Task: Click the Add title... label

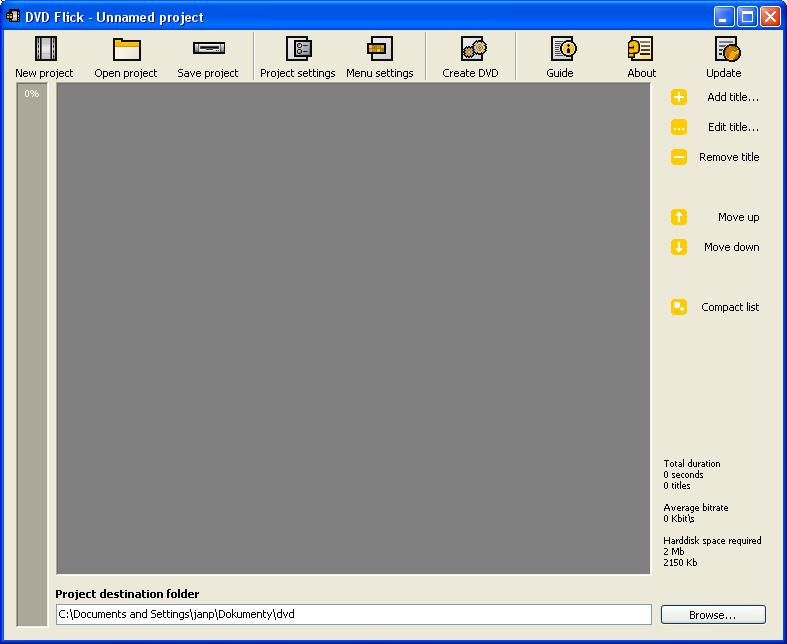Action: 733,97
